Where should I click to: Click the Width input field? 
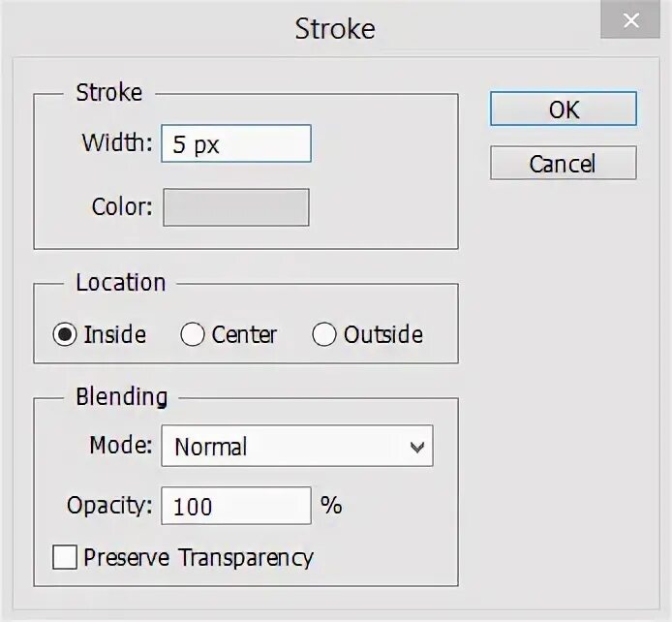pyautogui.click(x=235, y=143)
